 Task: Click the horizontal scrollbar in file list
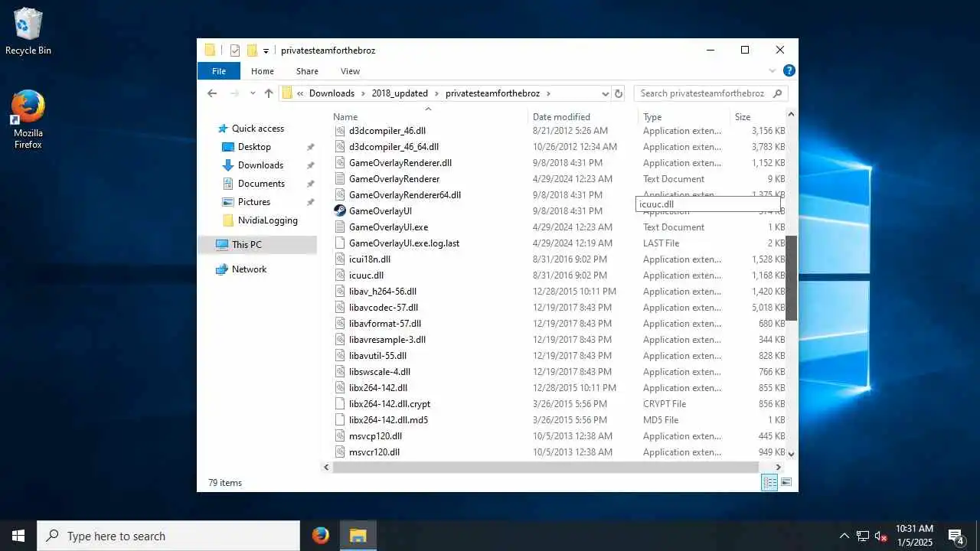click(545, 467)
